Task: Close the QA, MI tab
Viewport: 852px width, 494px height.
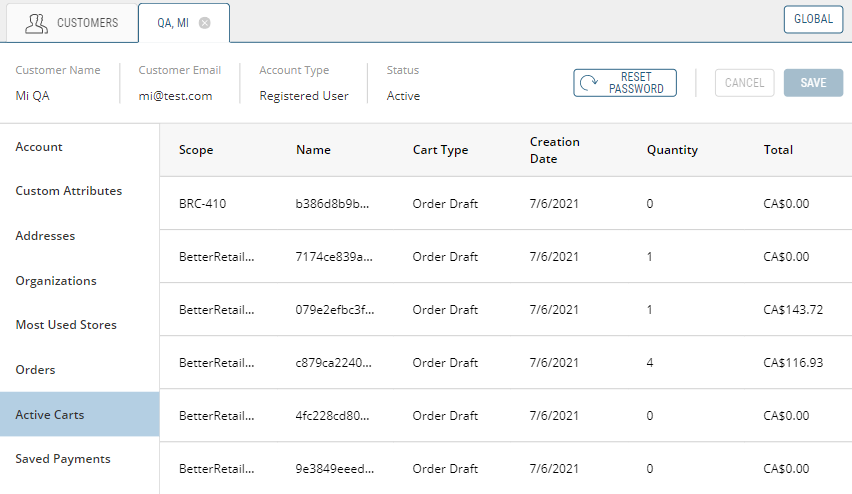Action: click(205, 23)
